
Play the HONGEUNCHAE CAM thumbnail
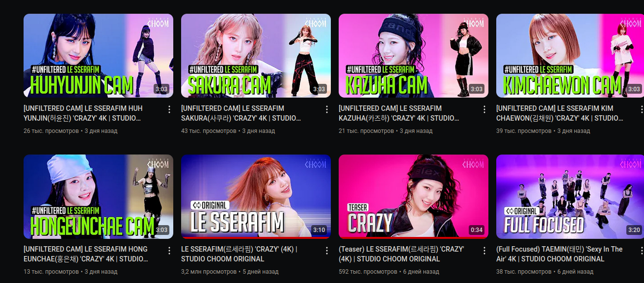click(x=98, y=197)
